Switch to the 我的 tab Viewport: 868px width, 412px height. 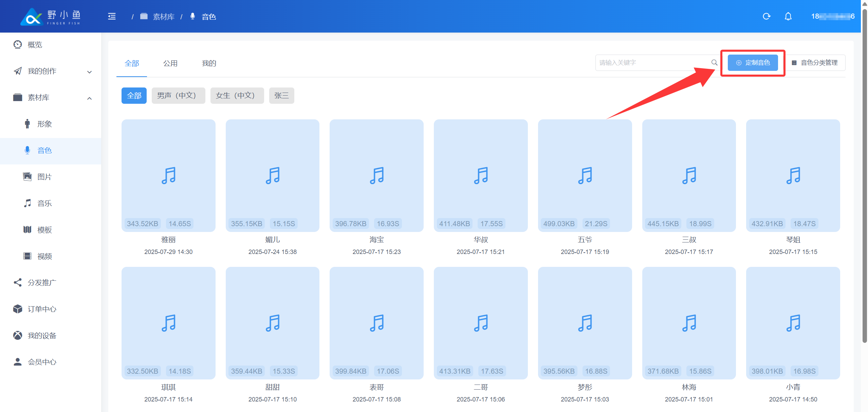pos(209,63)
